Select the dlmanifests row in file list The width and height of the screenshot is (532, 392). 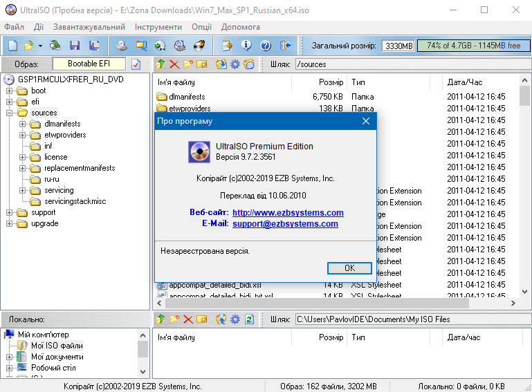pos(336,97)
